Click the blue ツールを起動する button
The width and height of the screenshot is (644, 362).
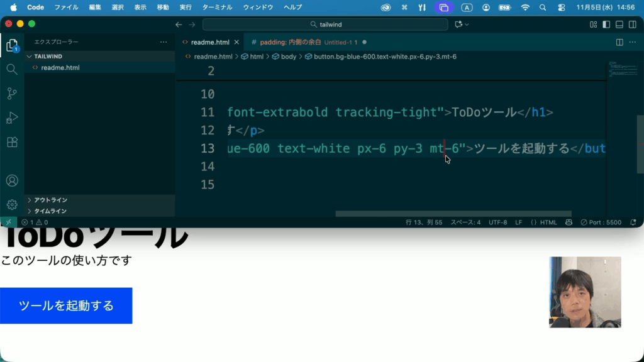pyautogui.click(x=66, y=306)
